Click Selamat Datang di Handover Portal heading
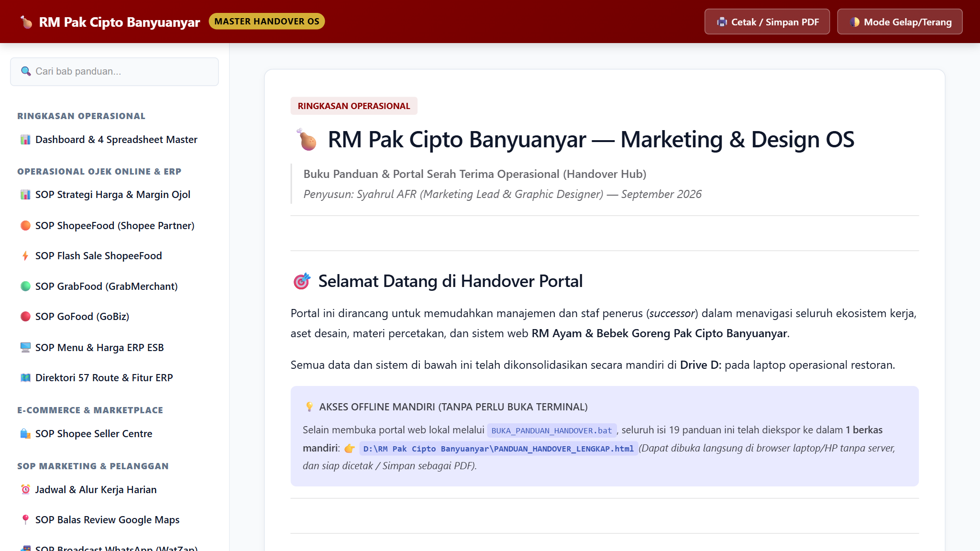Image resolution: width=980 pixels, height=551 pixels. pyautogui.click(x=451, y=281)
